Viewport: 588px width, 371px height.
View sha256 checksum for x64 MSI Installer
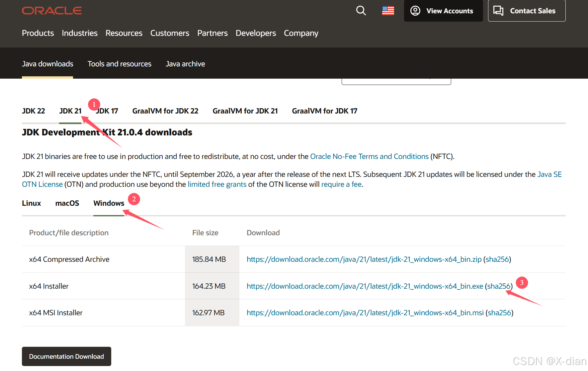click(x=499, y=313)
